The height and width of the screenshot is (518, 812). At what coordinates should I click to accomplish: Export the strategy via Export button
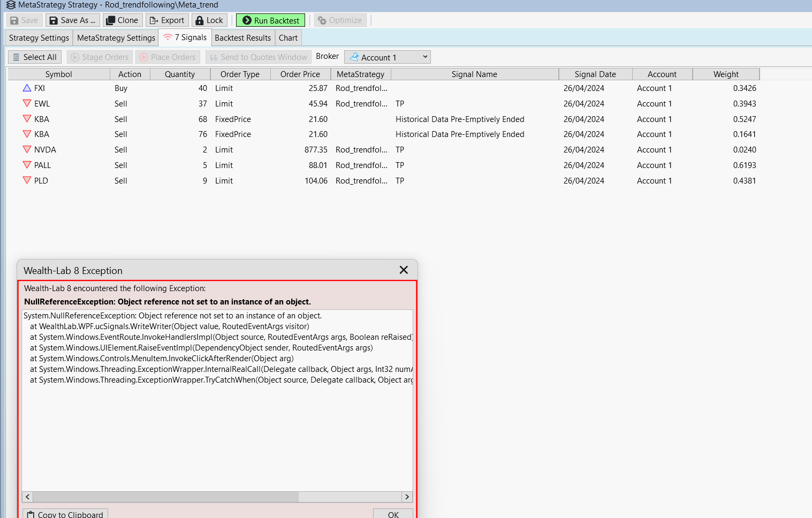point(167,20)
